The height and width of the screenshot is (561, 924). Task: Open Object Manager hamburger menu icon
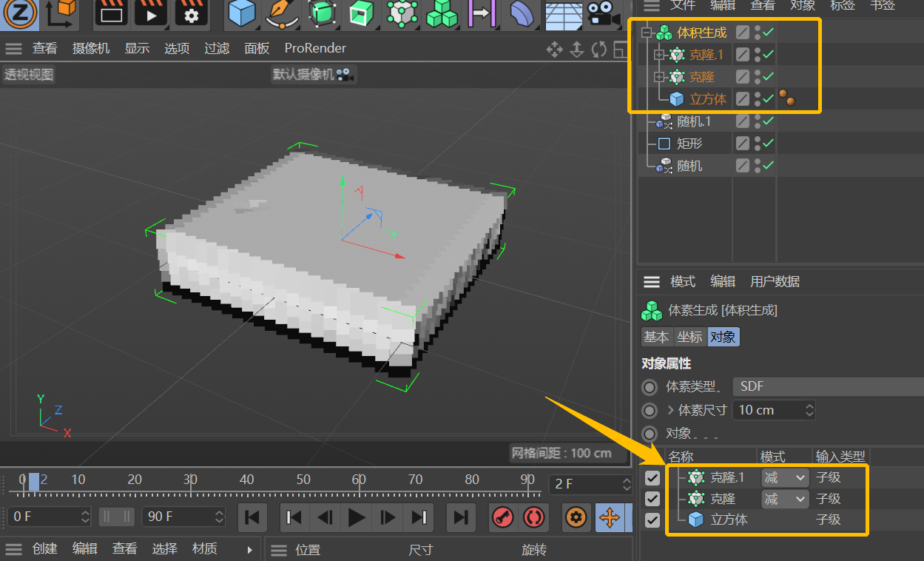(651, 5)
